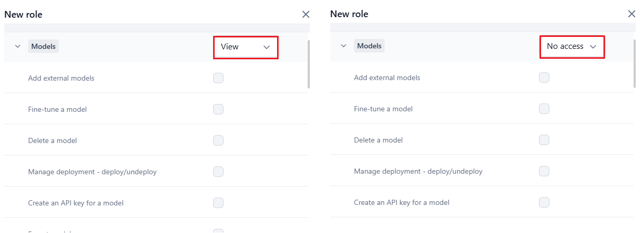Check Delete a model in View-access panel
Viewport: 644px width, 233px height.
click(x=218, y=140)
